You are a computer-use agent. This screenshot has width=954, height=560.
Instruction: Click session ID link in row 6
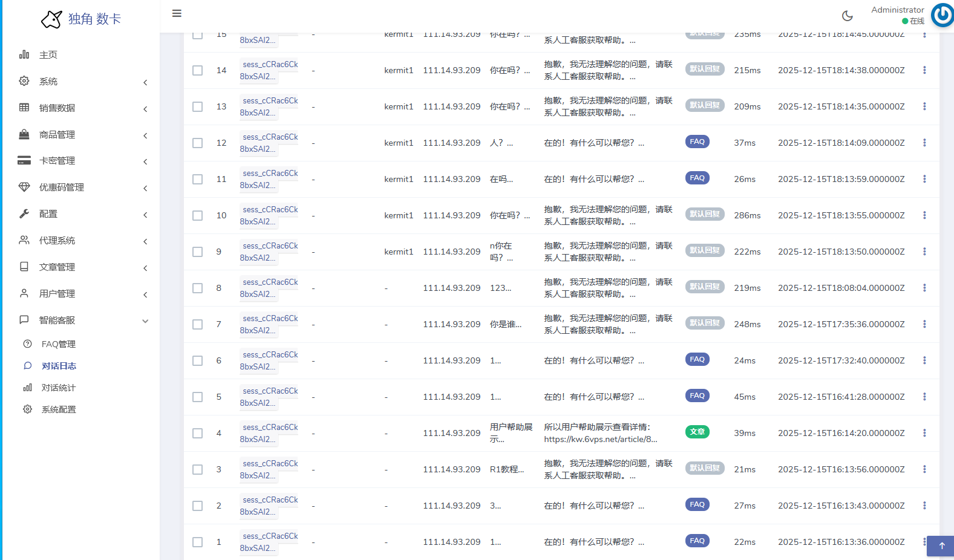click(x=269, y=360)
